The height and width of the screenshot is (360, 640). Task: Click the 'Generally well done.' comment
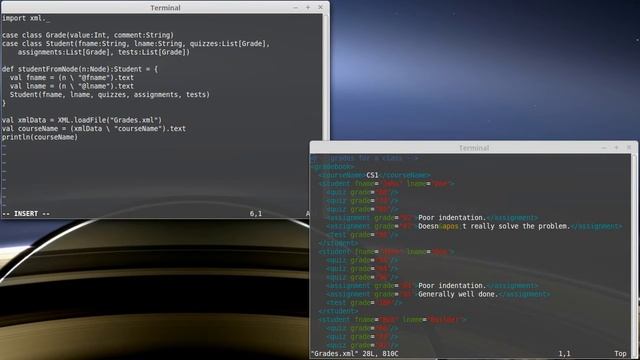click(x=458, y=294)
